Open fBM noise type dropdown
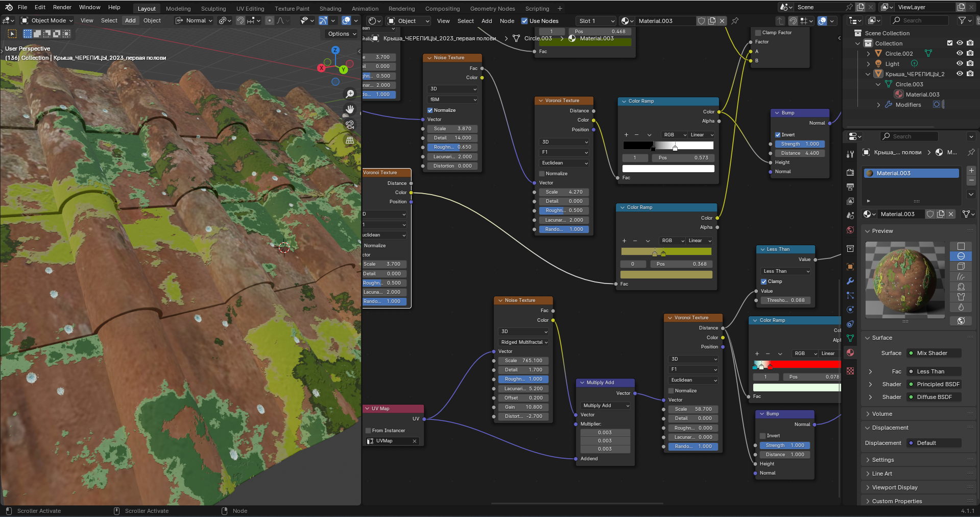 453,100
